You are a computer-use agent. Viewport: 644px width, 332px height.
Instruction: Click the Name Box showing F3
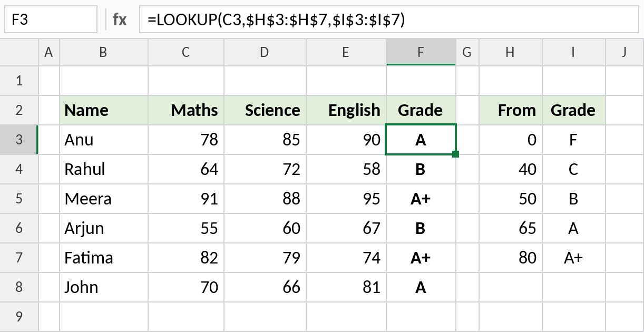click(51, 19)
